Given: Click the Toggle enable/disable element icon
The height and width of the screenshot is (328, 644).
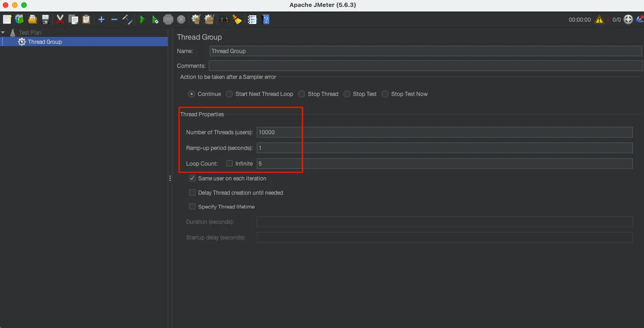Looking at the screenshot, I should pos(128,19).
